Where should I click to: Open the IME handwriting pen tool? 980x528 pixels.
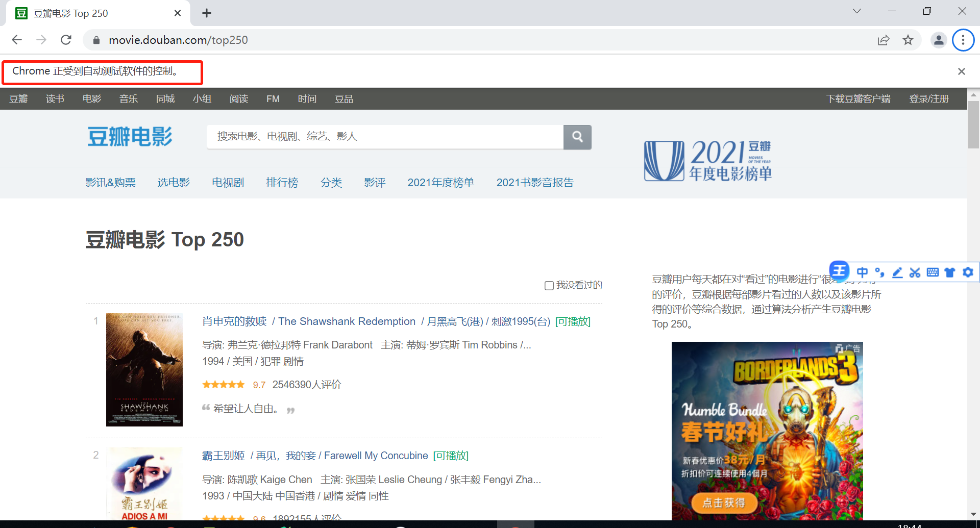[897, 272]
